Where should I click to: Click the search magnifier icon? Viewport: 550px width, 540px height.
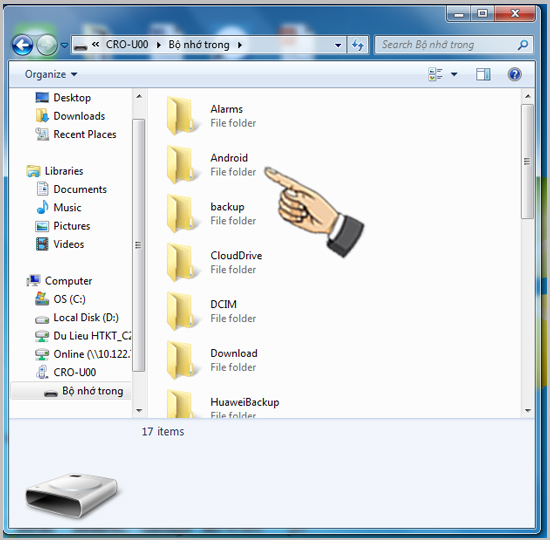tap(523, 45)
